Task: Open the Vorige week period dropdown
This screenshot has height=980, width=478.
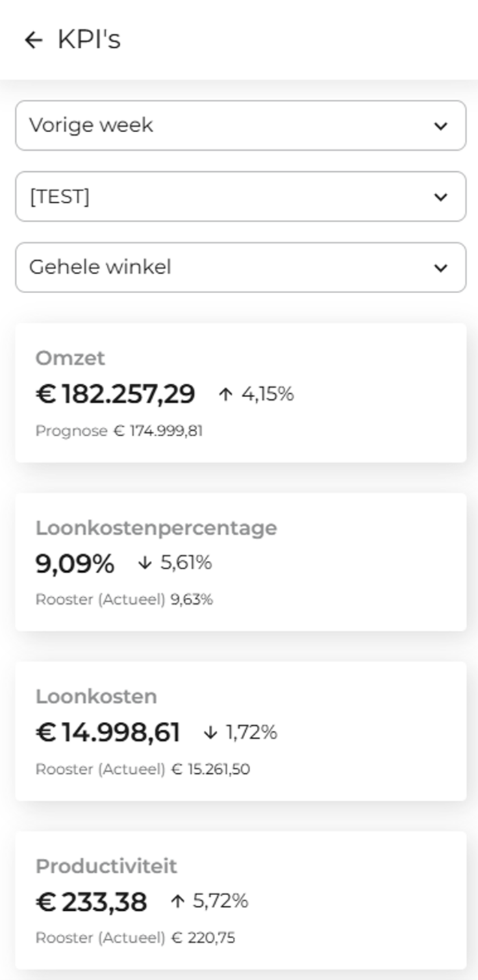Action: click(226, 126)
